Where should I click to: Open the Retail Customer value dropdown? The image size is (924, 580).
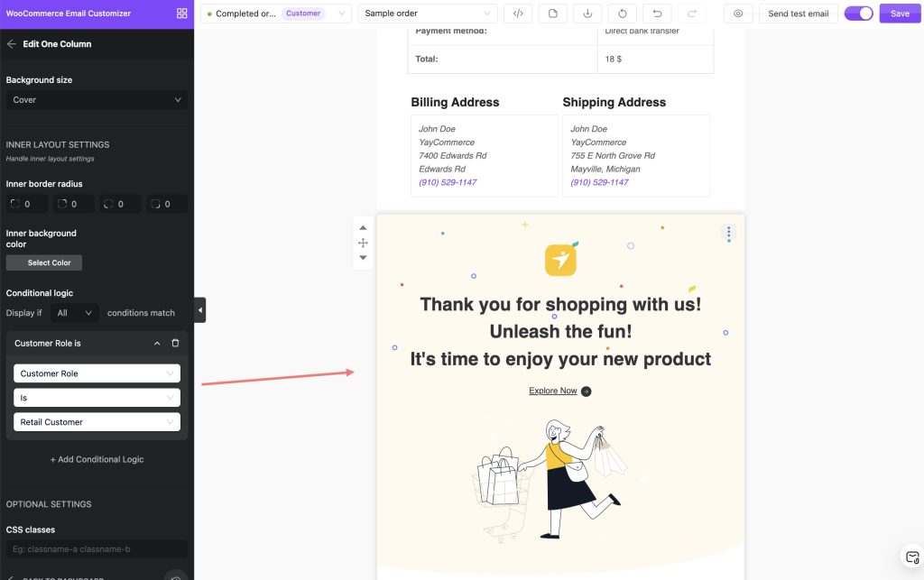(x=97, y=422)
